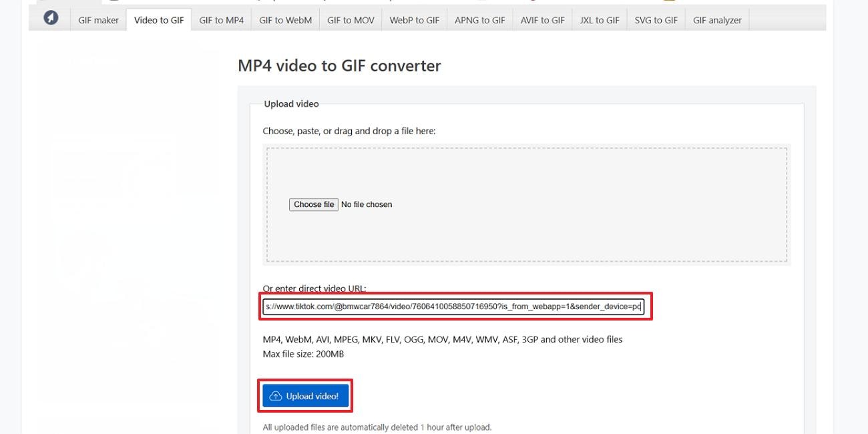Switch to the GIF to WebM tab
This screenshot has height=434, width=868.
pos(285,20)
